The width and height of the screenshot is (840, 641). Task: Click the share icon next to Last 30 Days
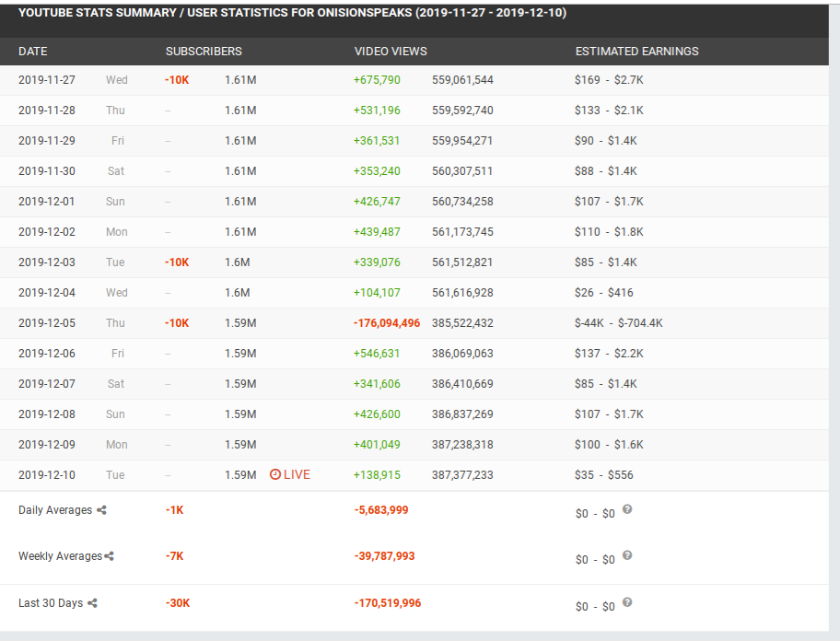92,603
